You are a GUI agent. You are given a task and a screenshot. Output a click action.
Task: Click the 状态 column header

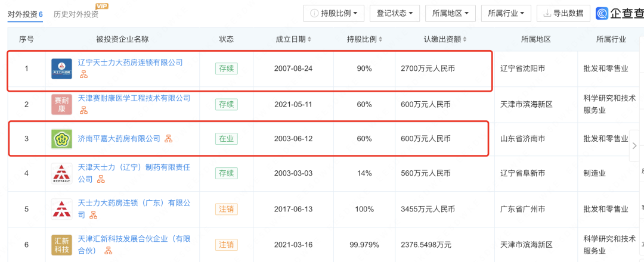tap(227, 39)
